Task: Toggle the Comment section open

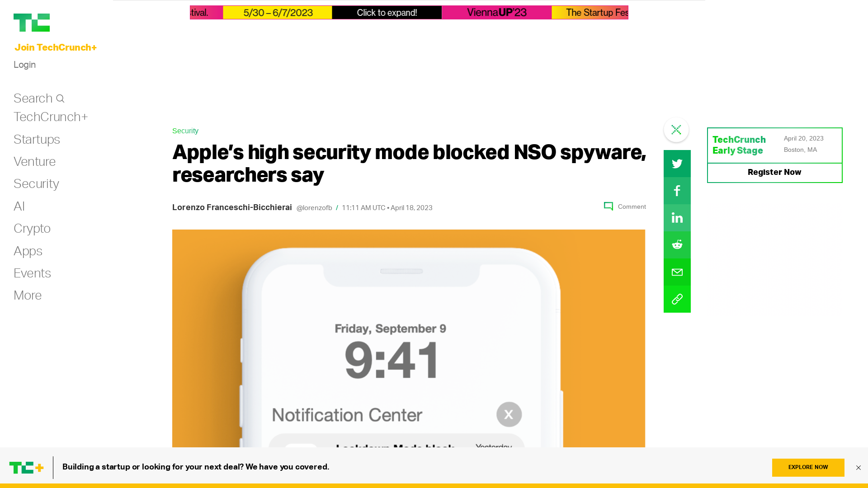Action: coord(625,207)
